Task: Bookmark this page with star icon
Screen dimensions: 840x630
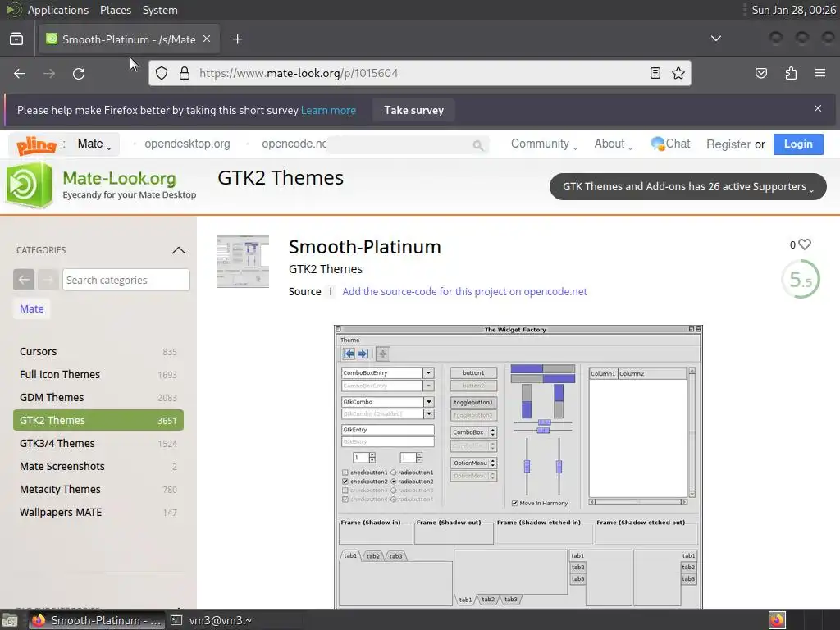Action: [x=678, y=73]
